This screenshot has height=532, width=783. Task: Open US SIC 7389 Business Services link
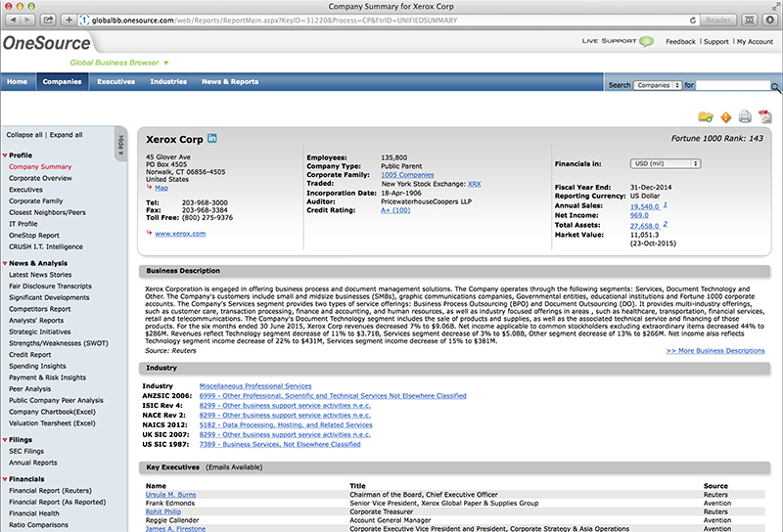[280, 445]
